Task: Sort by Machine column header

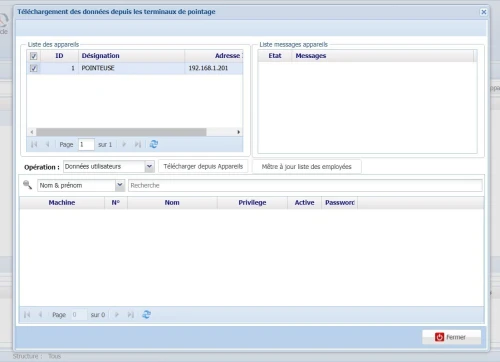Action: (62, 203)
